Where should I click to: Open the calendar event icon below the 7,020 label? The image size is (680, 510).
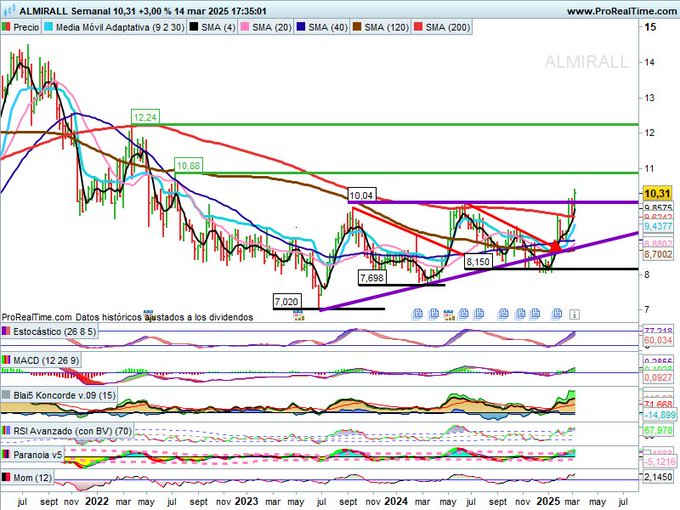tap(298, 315)
